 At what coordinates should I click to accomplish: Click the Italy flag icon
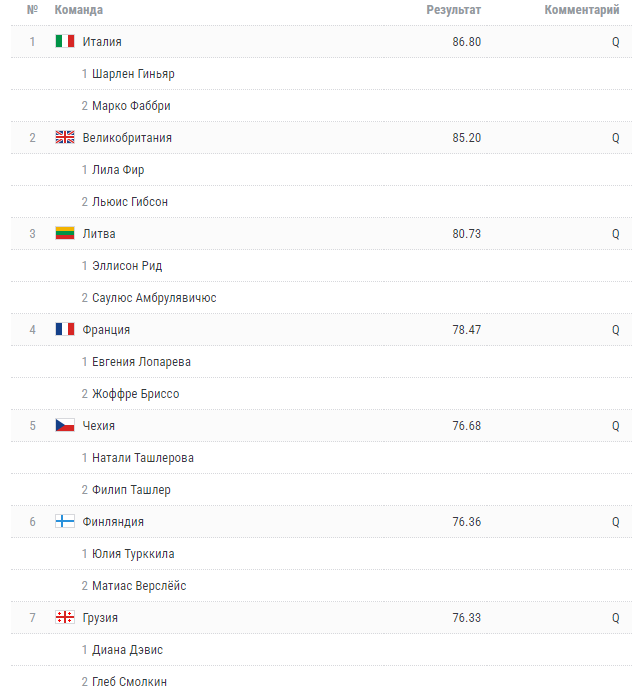pos(65,42)
